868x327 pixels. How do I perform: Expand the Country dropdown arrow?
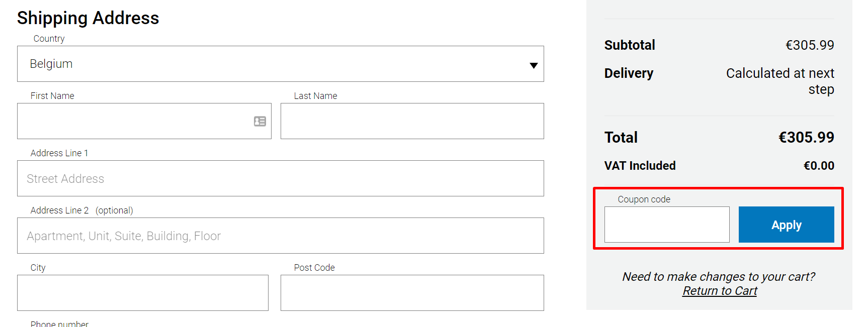click(x=534, y=65)
